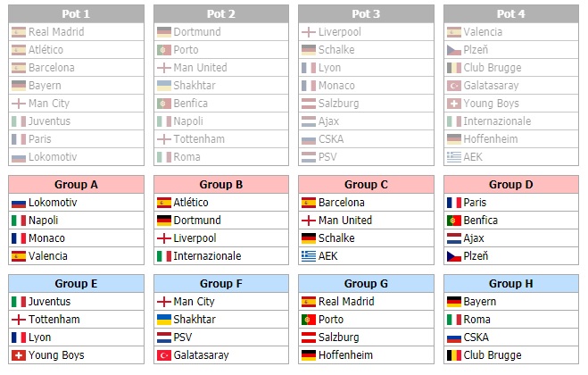Click the Ukrainian flag next to Shakhtar in Group F
Screen dimensions: 588x375
(x=164, y=320)
